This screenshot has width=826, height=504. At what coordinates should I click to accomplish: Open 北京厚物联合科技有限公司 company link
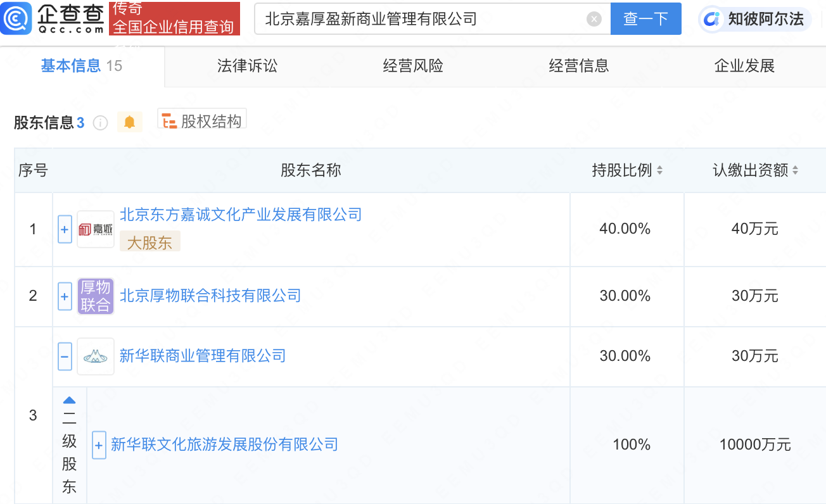click(x=210, y=296)
